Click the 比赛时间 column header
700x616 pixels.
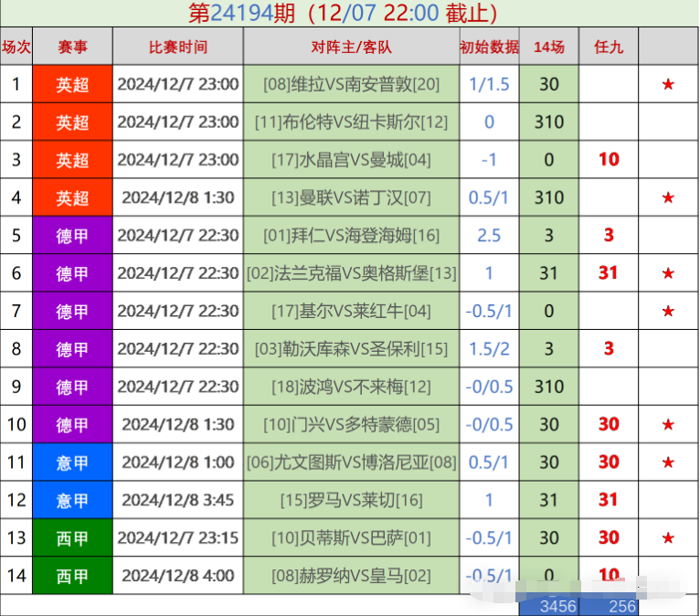(x=178, y=47)
